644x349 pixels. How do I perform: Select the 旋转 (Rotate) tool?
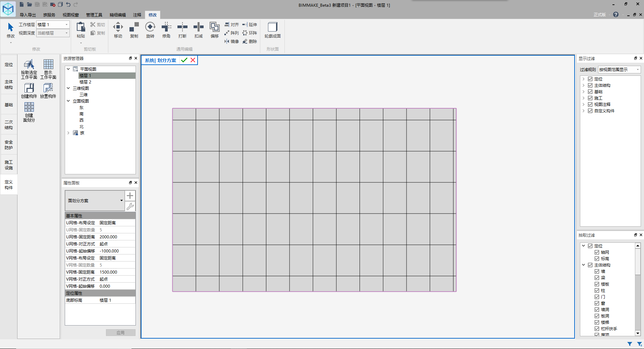coord(150,30)
